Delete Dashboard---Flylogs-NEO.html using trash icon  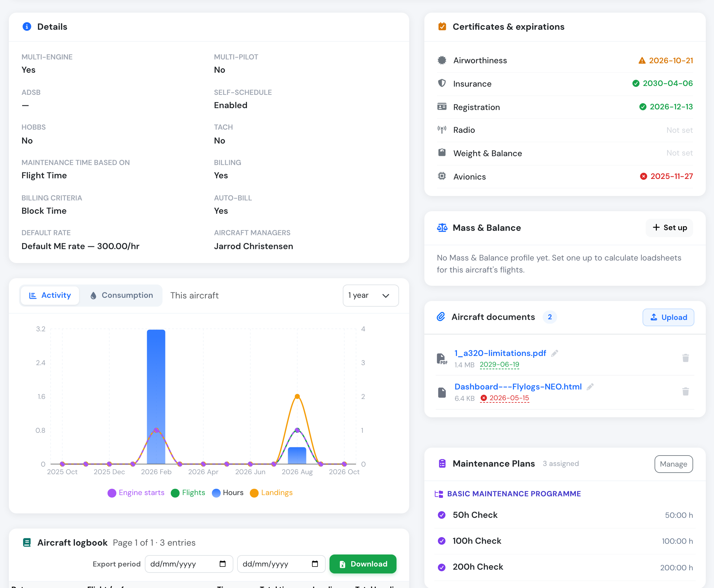click(x=686, y=392)
